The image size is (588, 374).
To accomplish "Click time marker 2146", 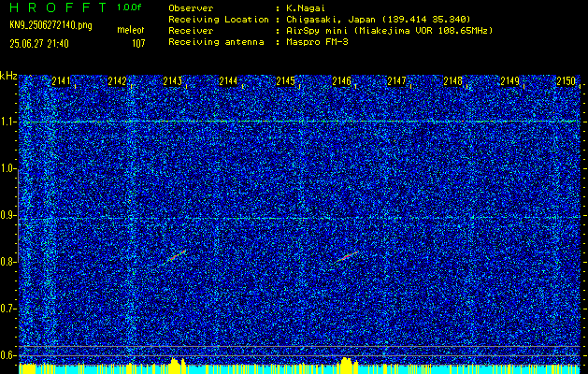I will [x=341, y=81].
